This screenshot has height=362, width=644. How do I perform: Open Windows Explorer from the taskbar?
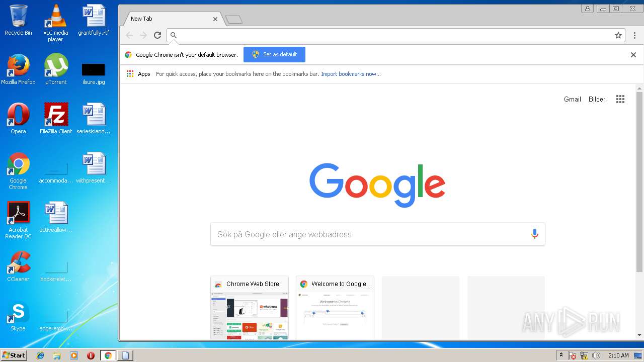click(x=57, y=355)
